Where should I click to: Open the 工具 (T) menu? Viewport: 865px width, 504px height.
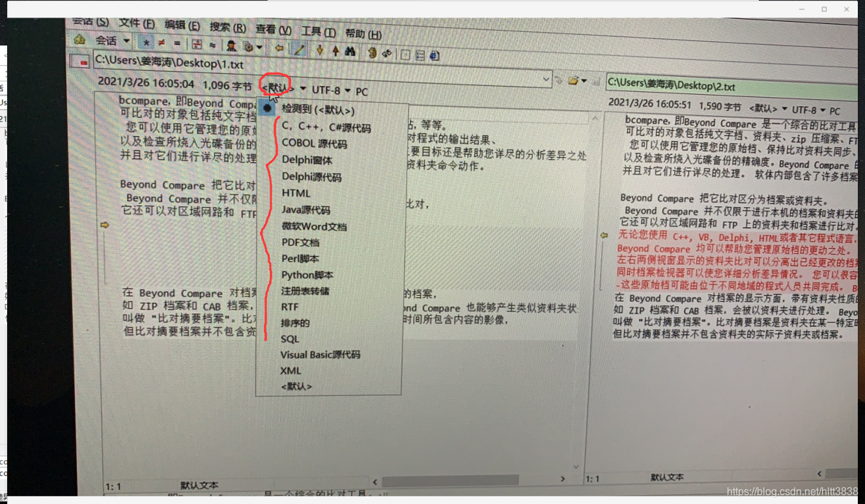click(x=318, y=31)
